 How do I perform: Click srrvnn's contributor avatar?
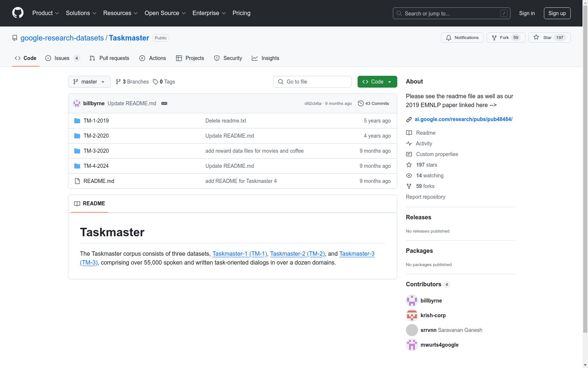tap(412, 330)
